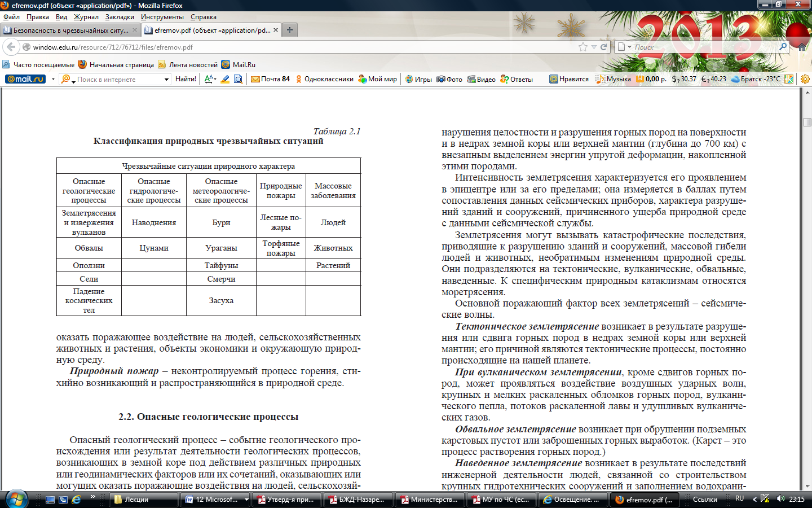This screenshot has width=812, height=508.
Task: Show more quick launch items in taskbar
Action: click(x=92, y=496)
